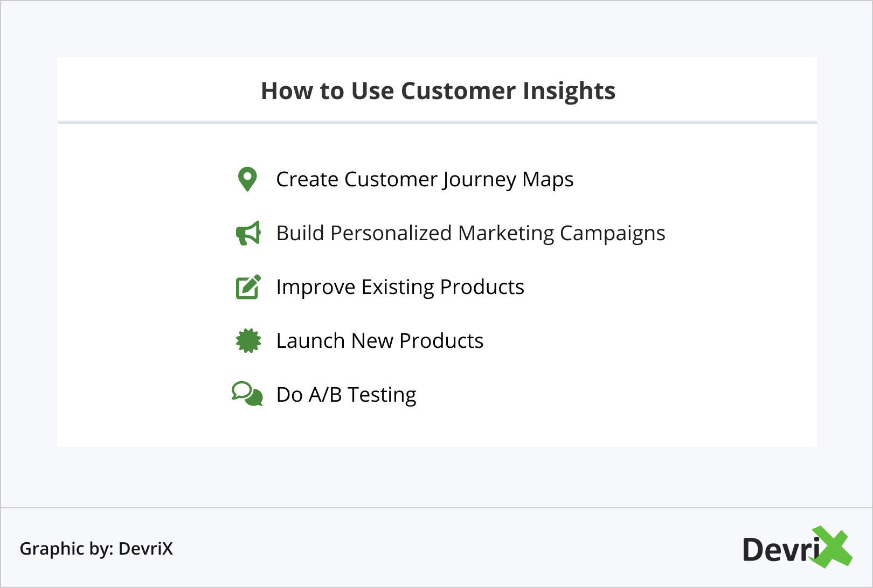
Task: Click "Create Customer Journey Maps" list item
Action: (x=425, y=179)
